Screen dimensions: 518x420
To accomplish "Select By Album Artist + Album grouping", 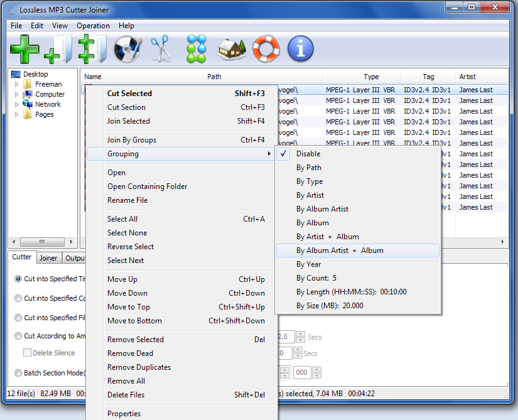I will [358, 250].
